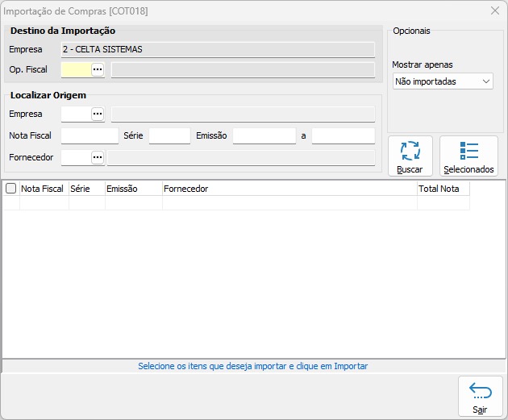This screenshot has height=420, width=508.
Task: Sort by Total Nota column header
Action: (x=442, y=189)
